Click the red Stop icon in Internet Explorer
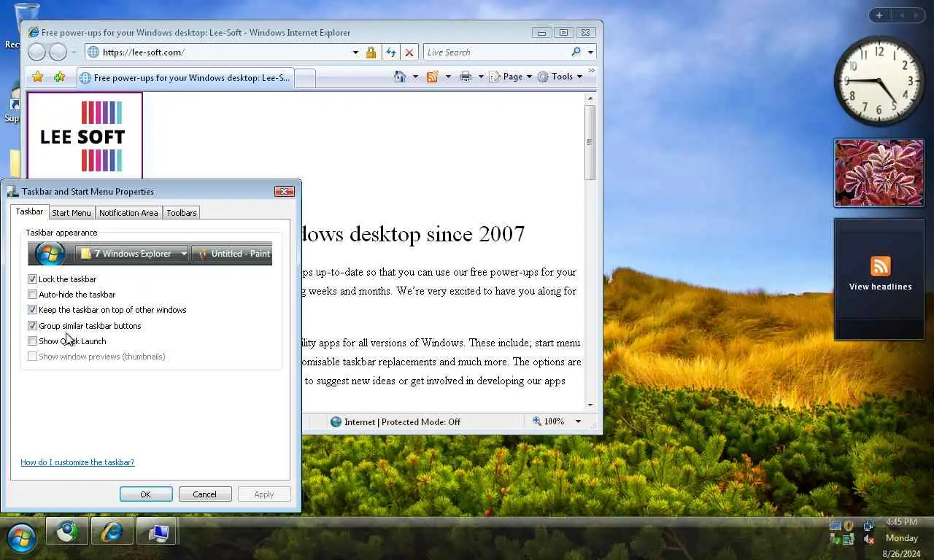This screenshot has height=560, width=934. [x=409, y=52]
